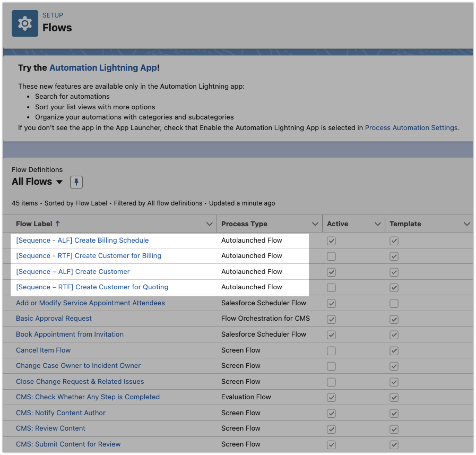Toggle Template checkbox for CMS: Submit Content for Review

coord(394,445)
